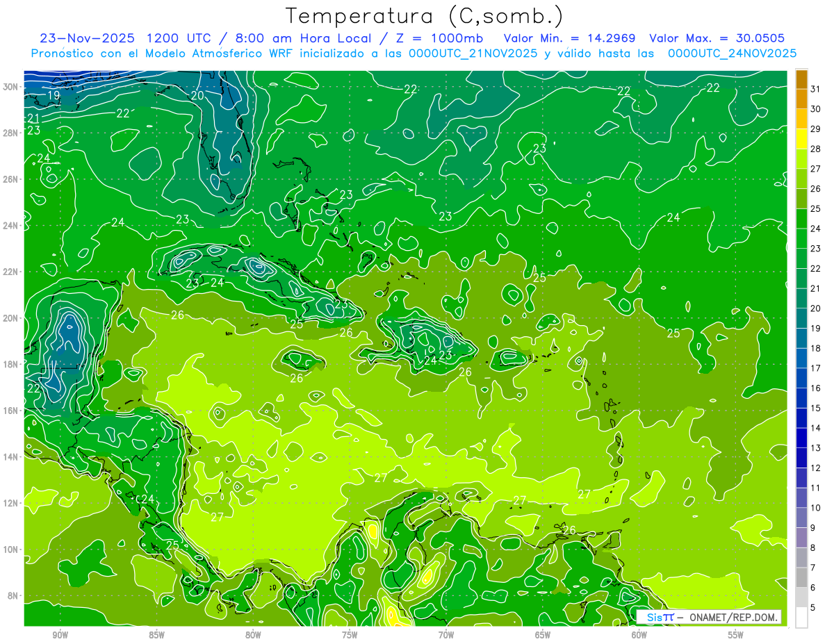Viewport: 834px width, 644px height.
Task: Select the "0000UTC_24NOV2025" valid-until time text
Action: 733,53
